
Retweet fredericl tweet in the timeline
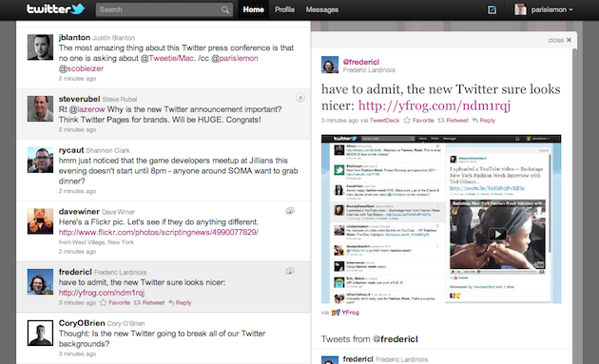point(149,302)
